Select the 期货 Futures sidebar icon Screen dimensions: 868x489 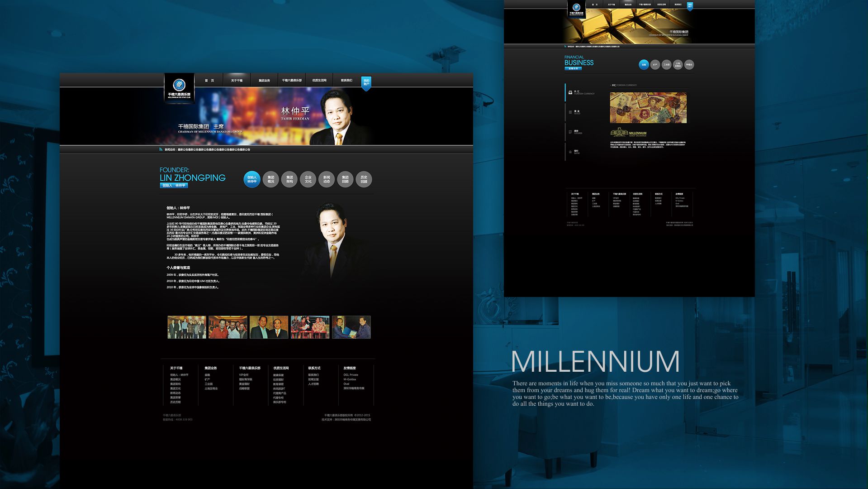pos(570,132)
